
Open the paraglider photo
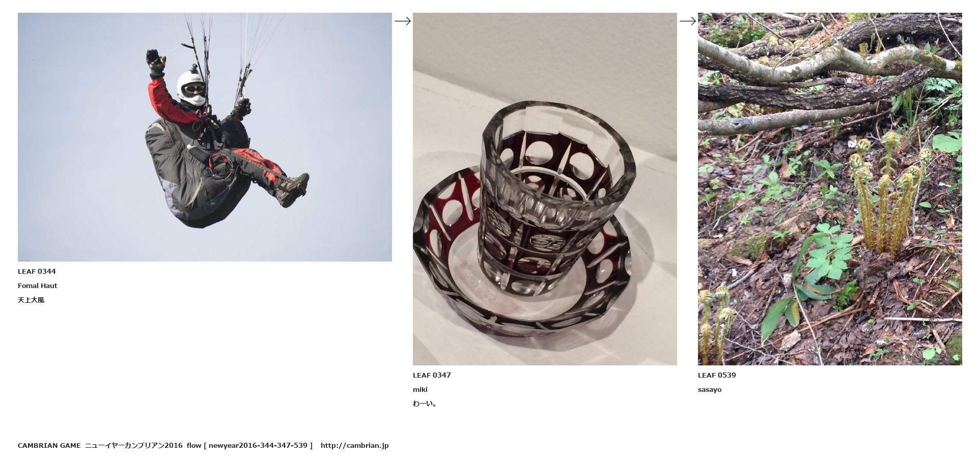pyautogui.click(x=205, y=137)
